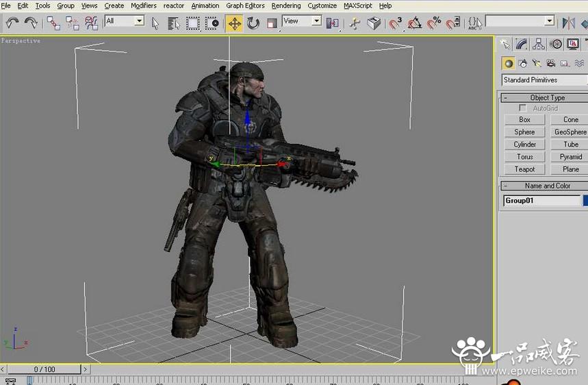Toggle the 3D Snaps magnet
The width and height of the screenshot is (588, 385).
pyautogui.click(x=395, y=24)
